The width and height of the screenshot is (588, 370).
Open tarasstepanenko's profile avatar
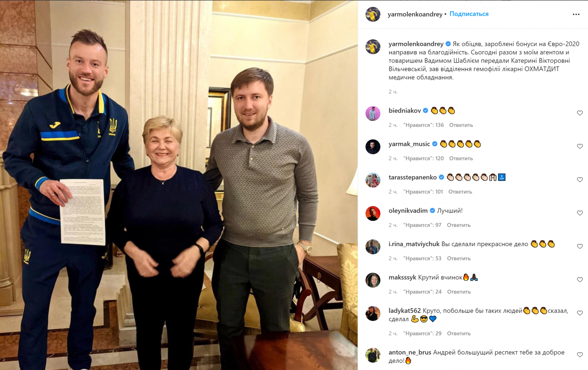coord(373,180)
